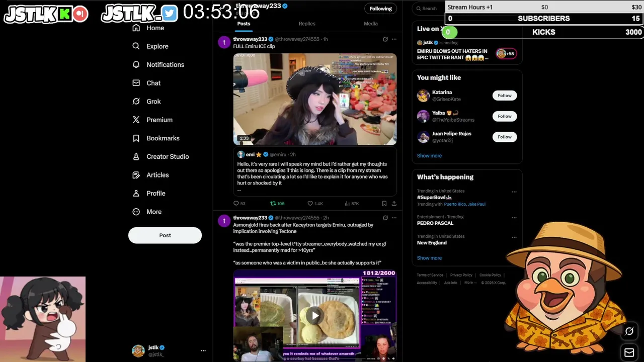Open Grok from the sidebar
Viewport: 644px width, 362px height.
[146, 102]
